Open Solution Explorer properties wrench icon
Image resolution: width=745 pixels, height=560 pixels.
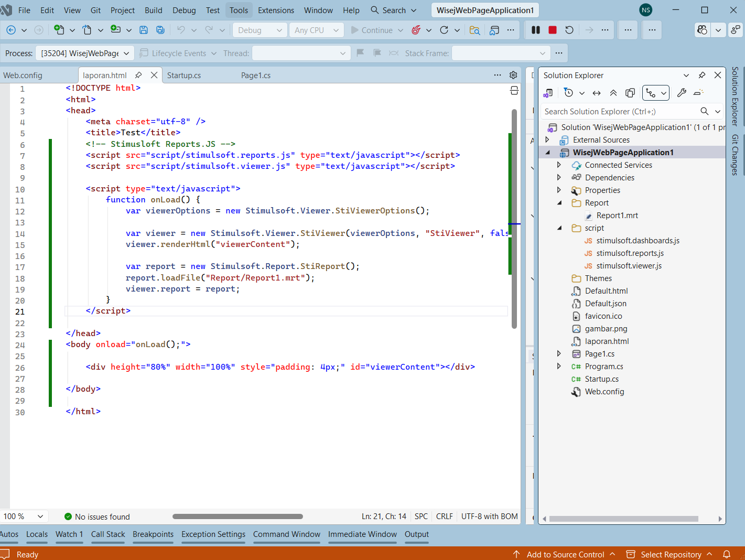coord(682,93)
